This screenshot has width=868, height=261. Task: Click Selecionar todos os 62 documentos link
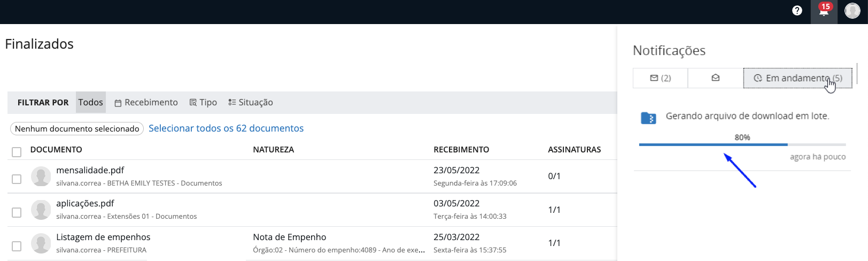pyautogui.click(x=226, y=128)
